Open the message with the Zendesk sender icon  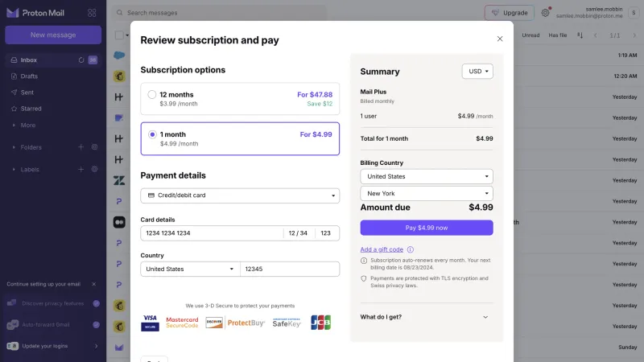119,180
